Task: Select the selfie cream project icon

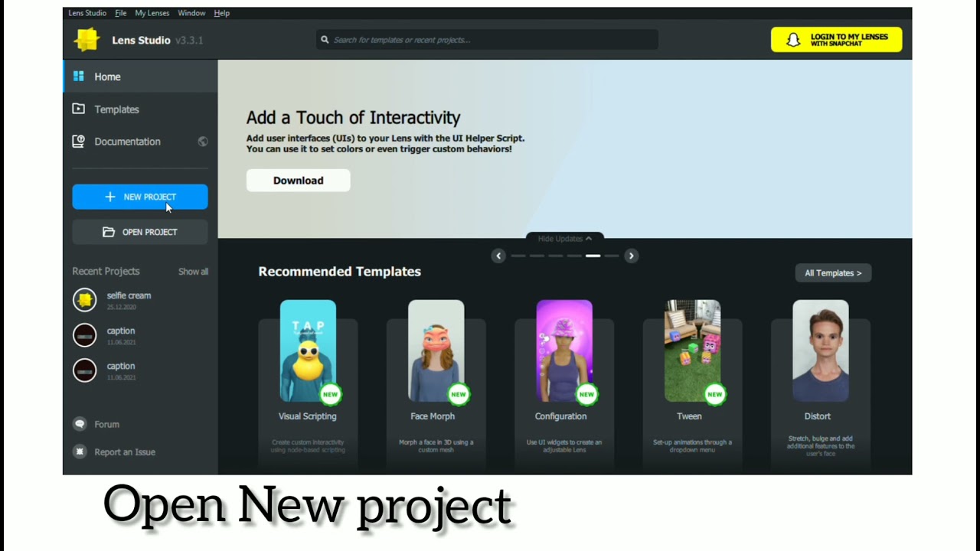Action: (85, 300)
